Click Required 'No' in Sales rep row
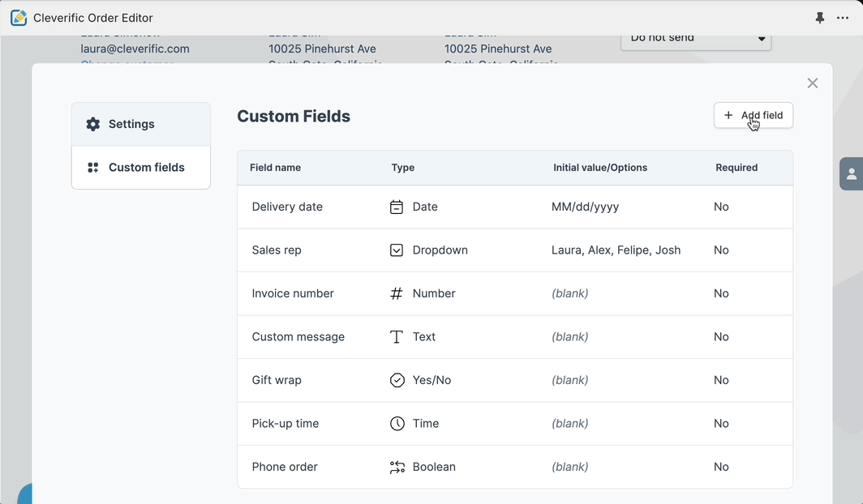Viewport: 863px width, 504px height. [721, 250]
